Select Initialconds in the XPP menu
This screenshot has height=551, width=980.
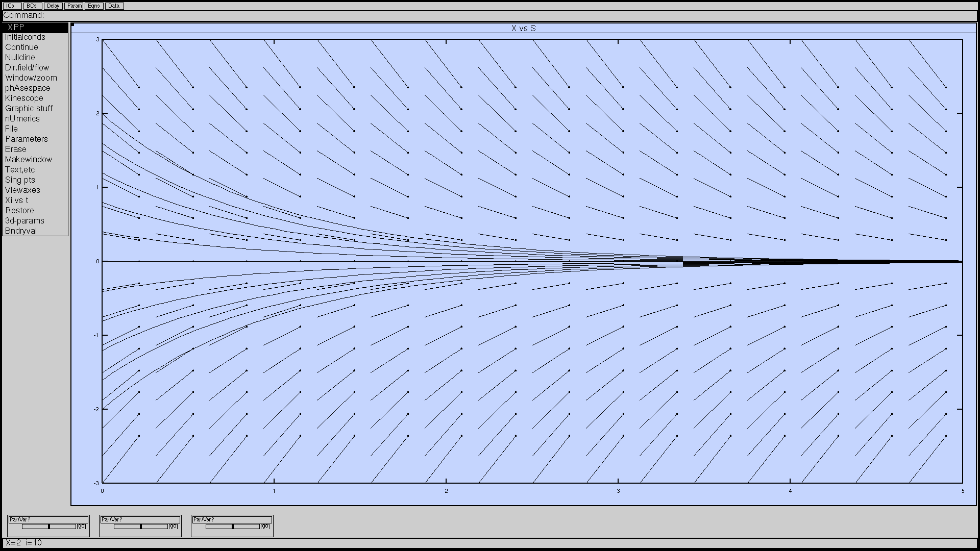point(35,37)
